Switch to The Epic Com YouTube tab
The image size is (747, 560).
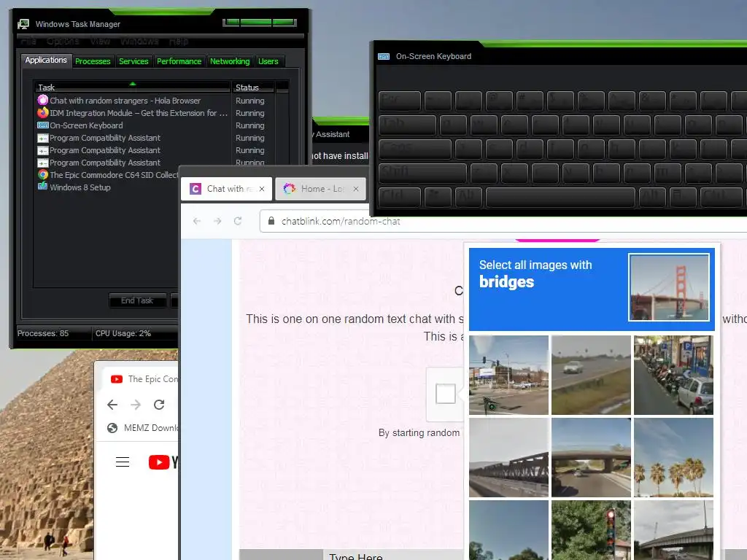141,379
